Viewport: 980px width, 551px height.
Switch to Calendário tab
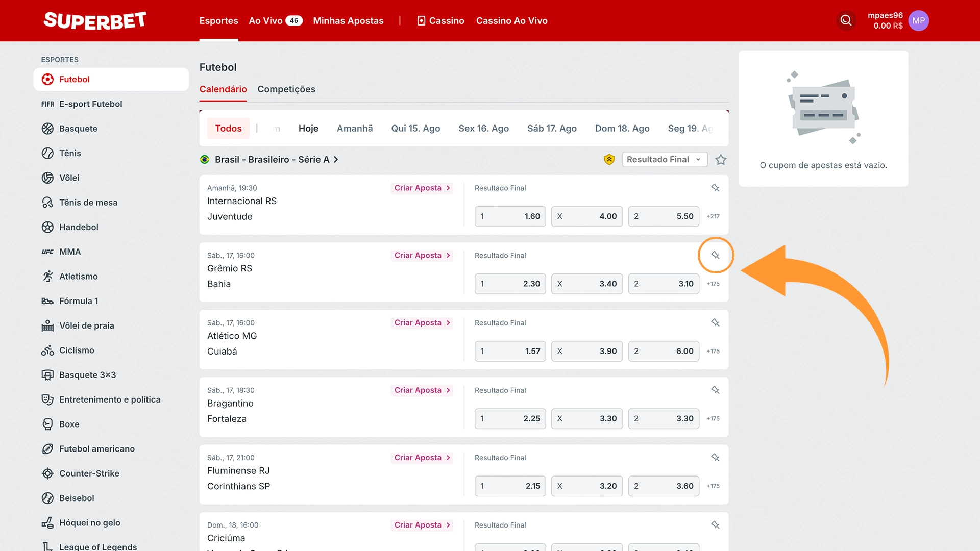click(x=223, y=89)
